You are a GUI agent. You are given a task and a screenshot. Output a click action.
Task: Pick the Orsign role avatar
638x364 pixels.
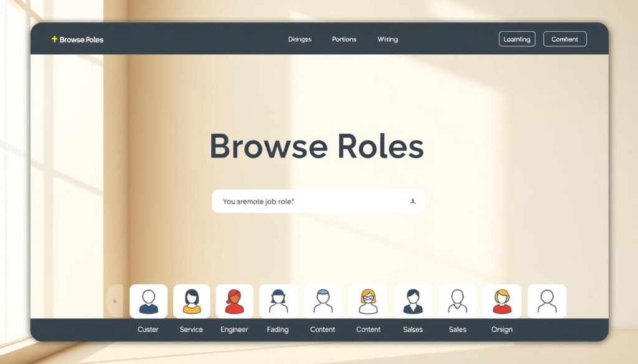pyautogui.click(x=502, y=302)
